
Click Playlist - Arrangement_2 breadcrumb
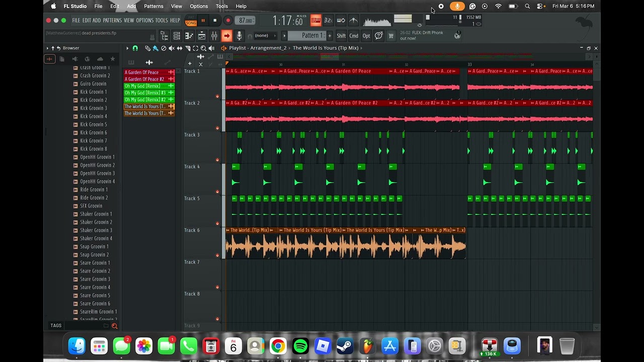[258, 48]
